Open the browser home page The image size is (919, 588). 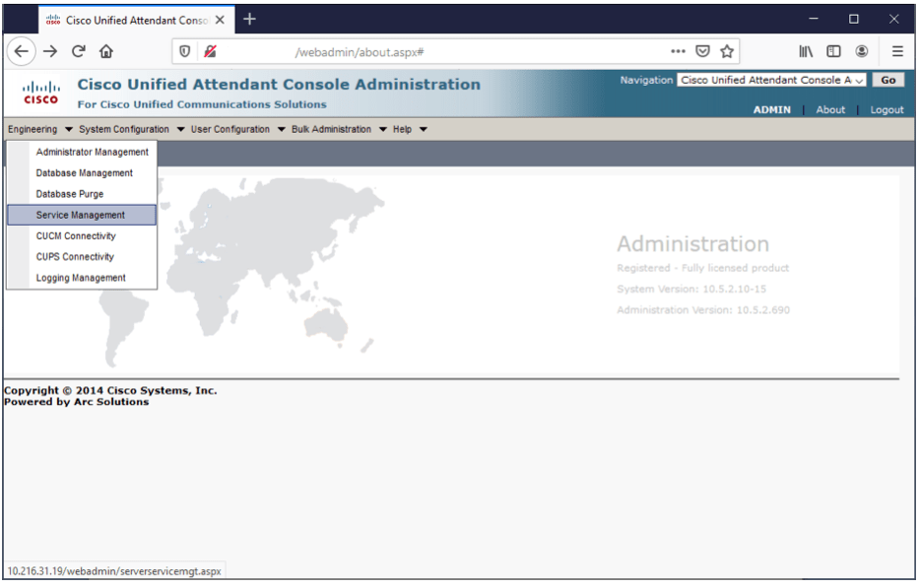coord(106,51)
